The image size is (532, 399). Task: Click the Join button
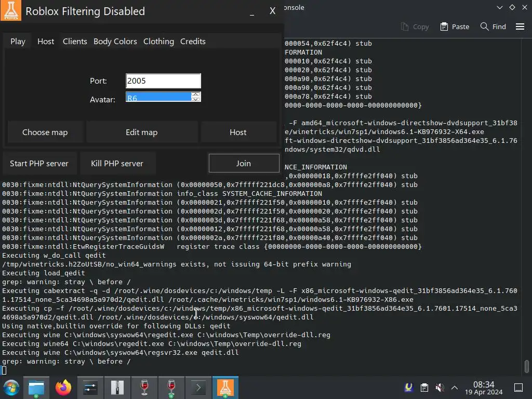(x=244, y=163)
